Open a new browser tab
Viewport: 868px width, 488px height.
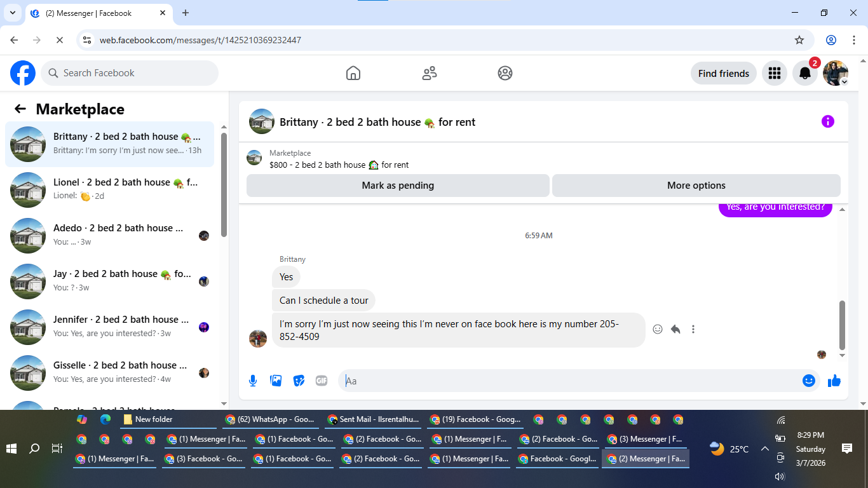point(186,13)
